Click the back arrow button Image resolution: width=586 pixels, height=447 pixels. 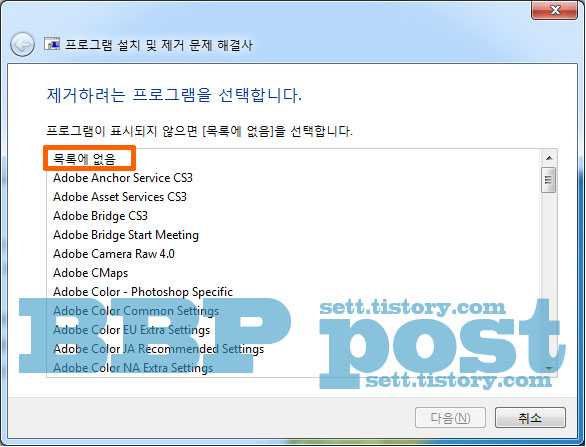coord(22,45)
